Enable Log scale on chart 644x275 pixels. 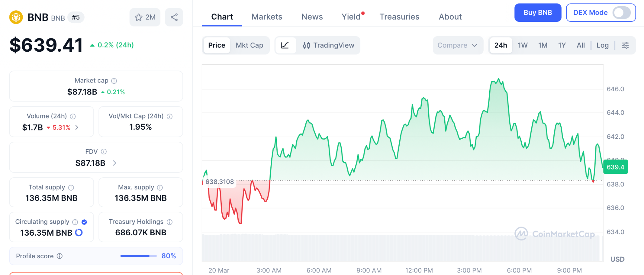pyautogui.click(x=602, y=45)
